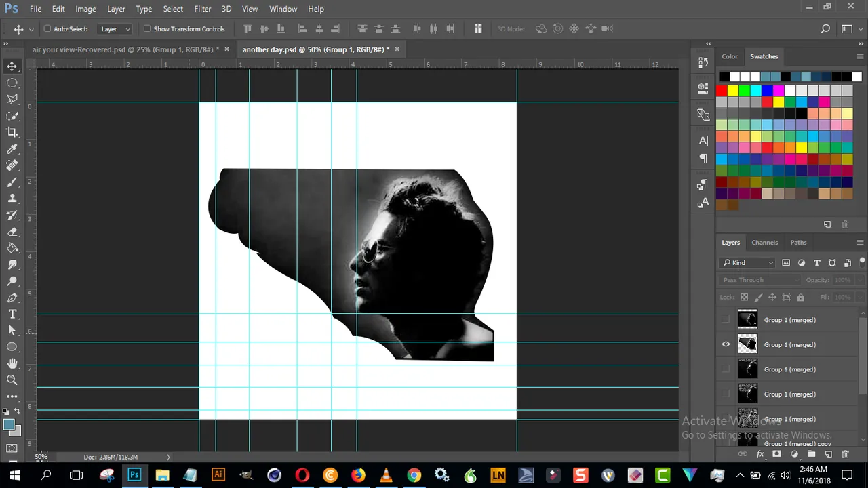Create new fill or adjustment layer
Screen dimensions: 868x488
pos(794,454)
